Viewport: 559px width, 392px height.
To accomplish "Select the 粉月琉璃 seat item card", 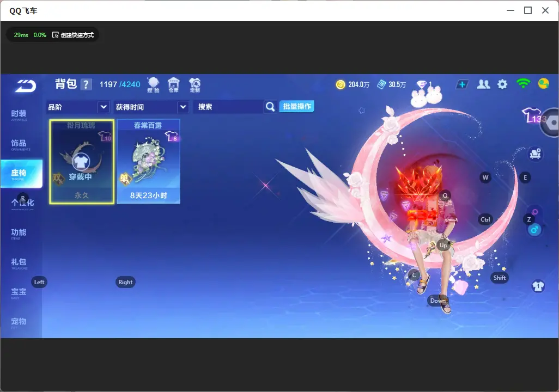I will (x=82, y=162).
